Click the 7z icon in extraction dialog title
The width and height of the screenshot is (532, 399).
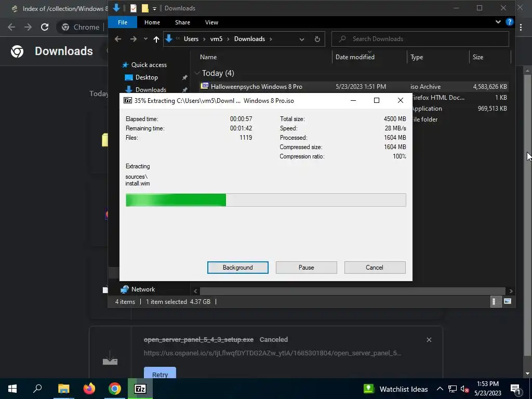[128, 100]
